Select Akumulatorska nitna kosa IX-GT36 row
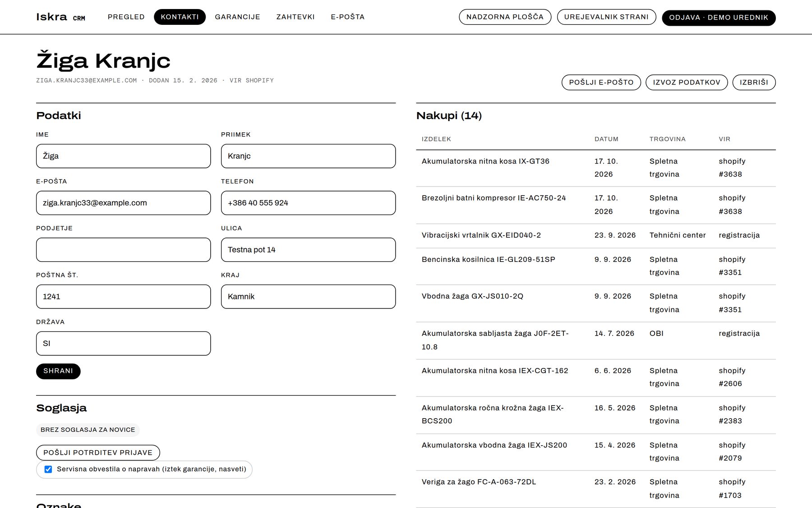Viewport: 812px width, 508px height. [x=596, y=168]
